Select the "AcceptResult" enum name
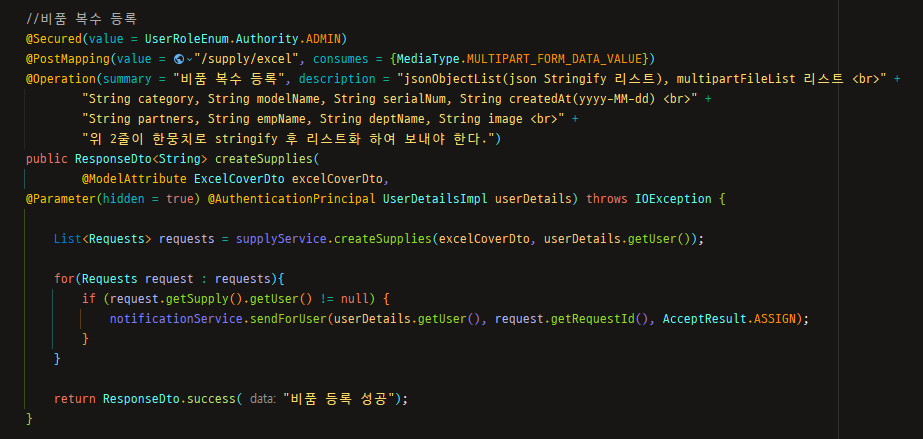Screen dimensions: 923x439 point(705,319)
